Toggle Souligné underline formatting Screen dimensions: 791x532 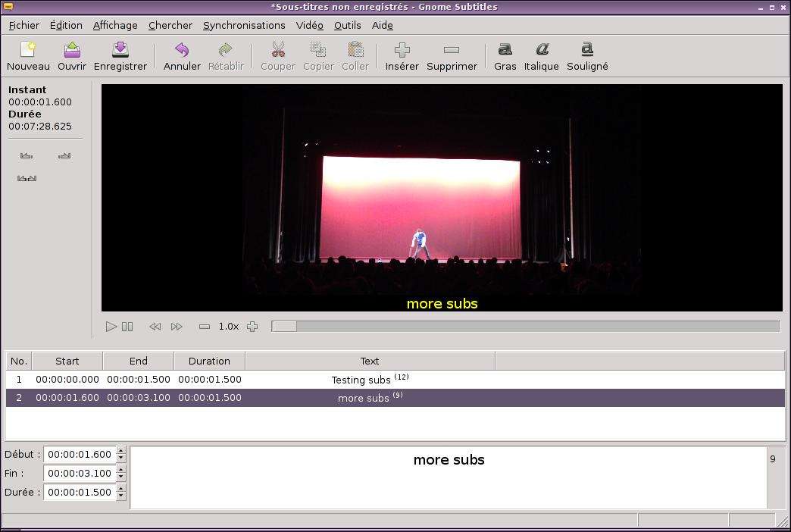point(587,56)
